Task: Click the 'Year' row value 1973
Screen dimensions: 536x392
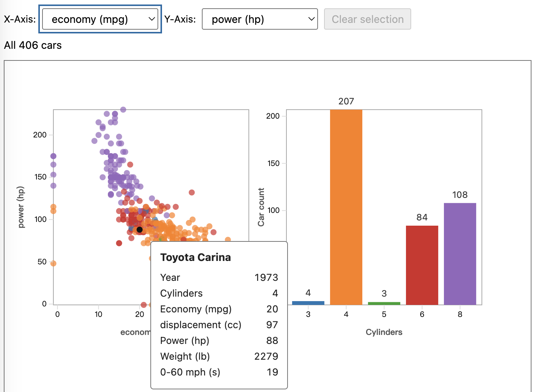Action: (x=266, y=277)
